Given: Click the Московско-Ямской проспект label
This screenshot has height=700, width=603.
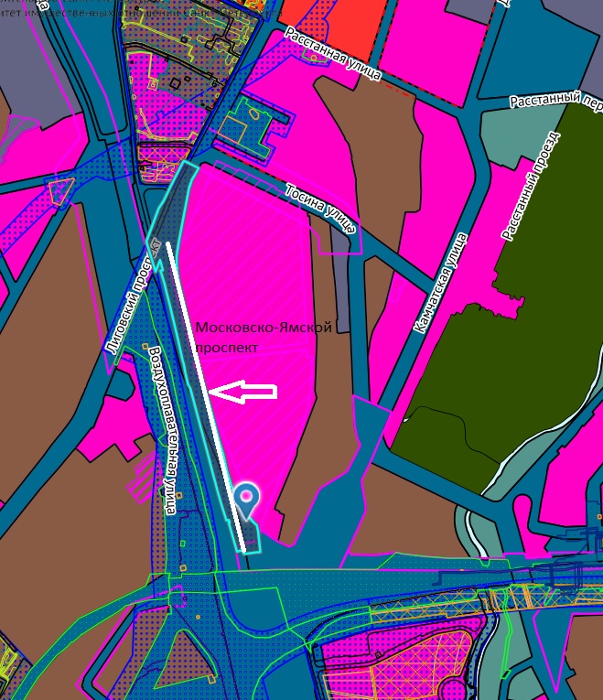Looking at the screenshot, I should point(263,337).
